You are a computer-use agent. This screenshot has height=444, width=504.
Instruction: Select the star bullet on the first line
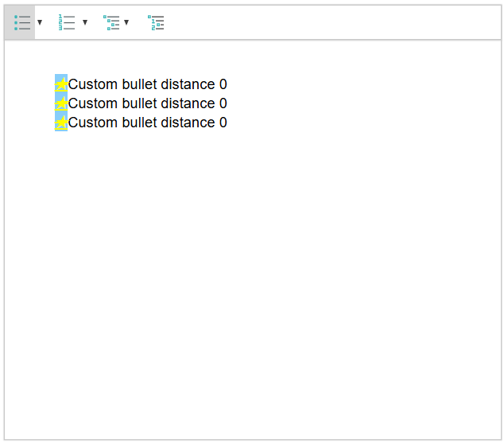(x=61, y=84)
